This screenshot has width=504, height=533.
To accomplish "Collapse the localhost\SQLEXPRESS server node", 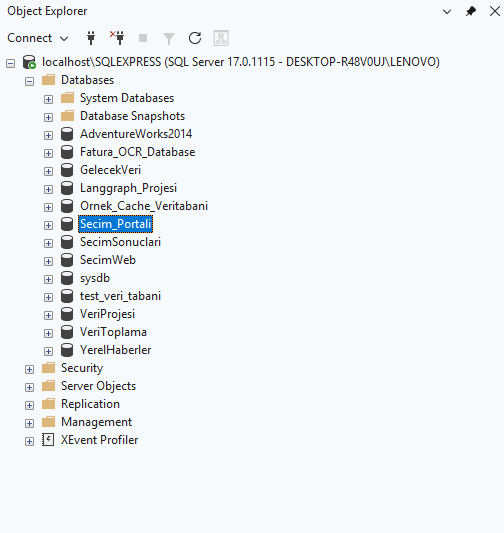I will [11, 63].
